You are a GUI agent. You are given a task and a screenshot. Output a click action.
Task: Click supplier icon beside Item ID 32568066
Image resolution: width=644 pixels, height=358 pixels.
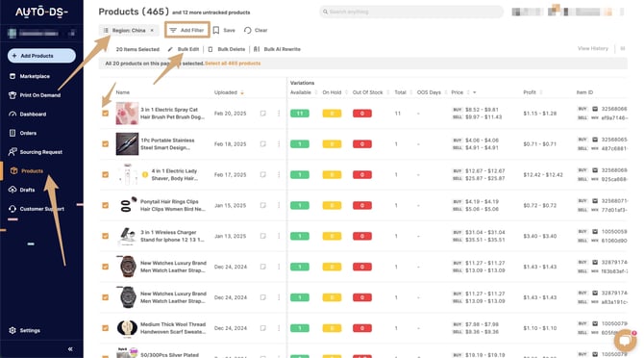595,109
